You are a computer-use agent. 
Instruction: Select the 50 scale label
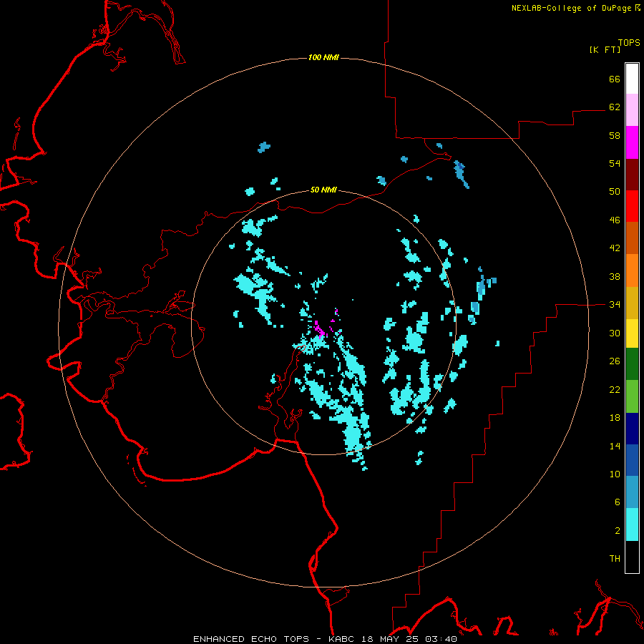click(x=615, y=191)
